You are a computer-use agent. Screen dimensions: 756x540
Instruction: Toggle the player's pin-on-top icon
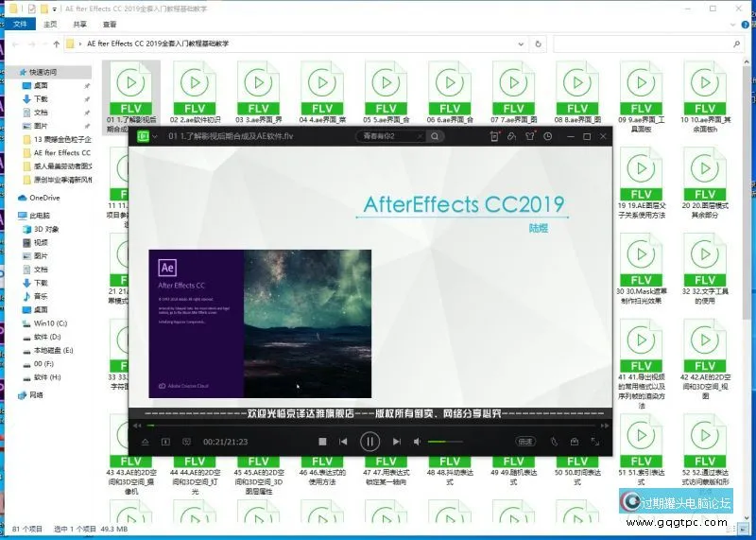coord(511,137)
